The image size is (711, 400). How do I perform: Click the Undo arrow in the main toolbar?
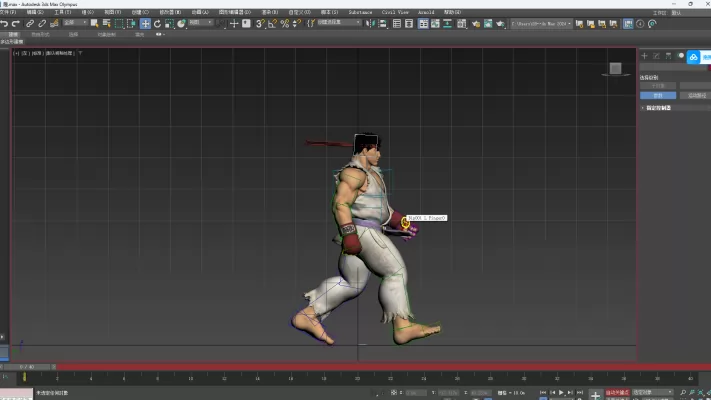(x=6, y=23)
